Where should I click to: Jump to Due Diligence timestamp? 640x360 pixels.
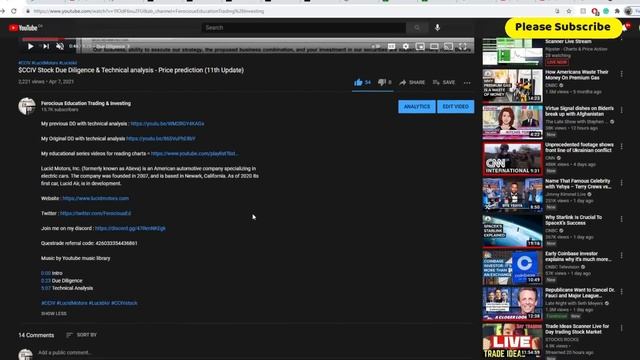(46, 281)
